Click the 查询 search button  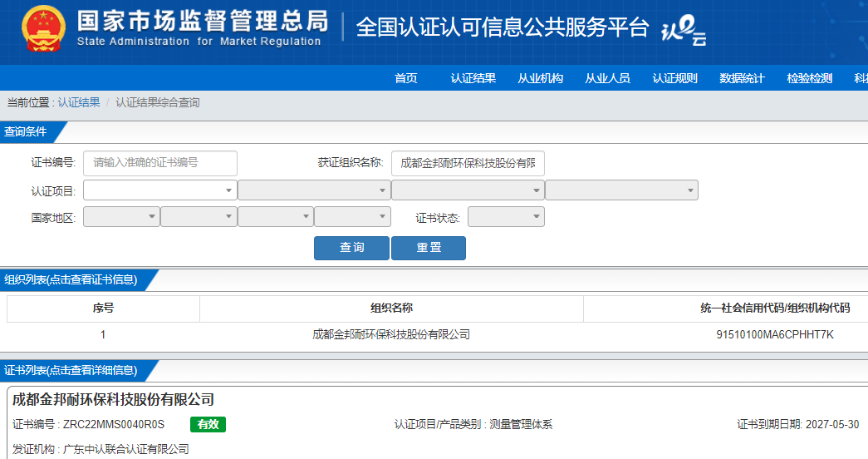[351, 248]
